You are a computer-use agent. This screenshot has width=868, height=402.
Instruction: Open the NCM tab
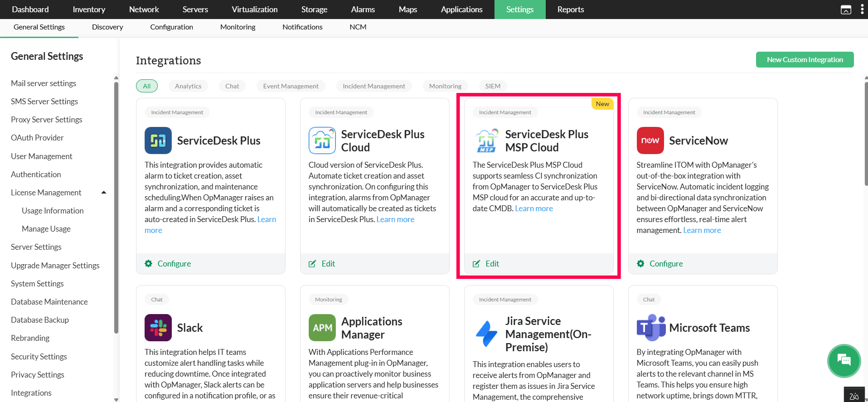pyautogui.click(x=358, y=27)
